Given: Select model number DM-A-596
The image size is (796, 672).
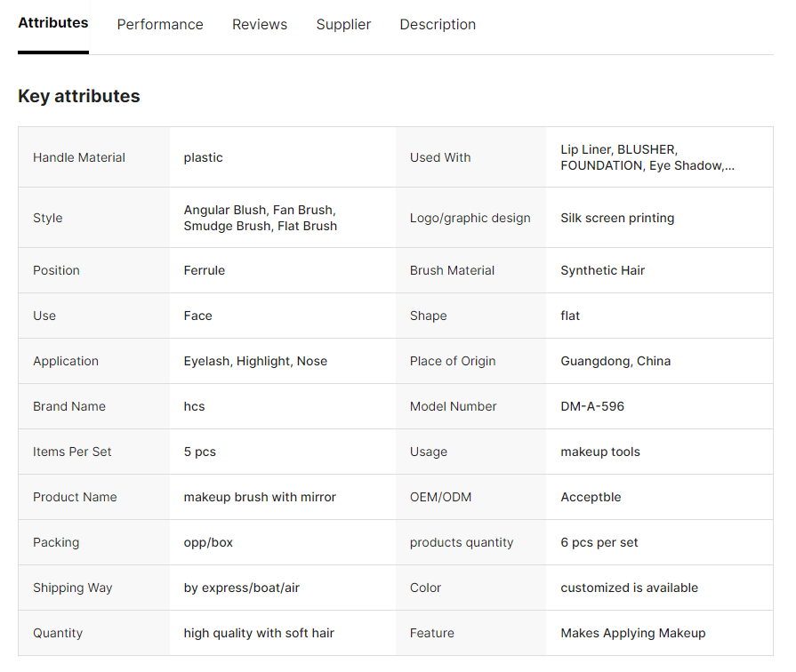Looking at the screenshot, I should point(592,406).
